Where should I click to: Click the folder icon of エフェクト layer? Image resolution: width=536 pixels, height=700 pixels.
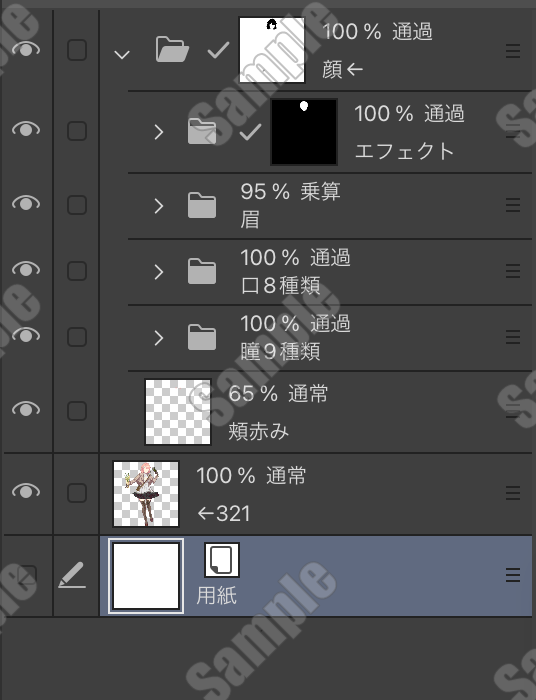click(202, 131)
